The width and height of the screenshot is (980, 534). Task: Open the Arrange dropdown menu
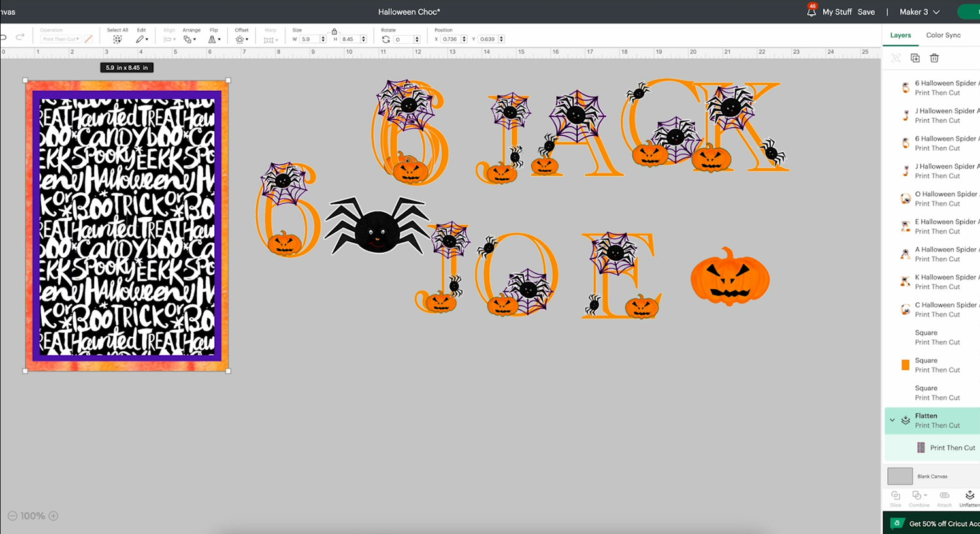click(x=189, y=39)
